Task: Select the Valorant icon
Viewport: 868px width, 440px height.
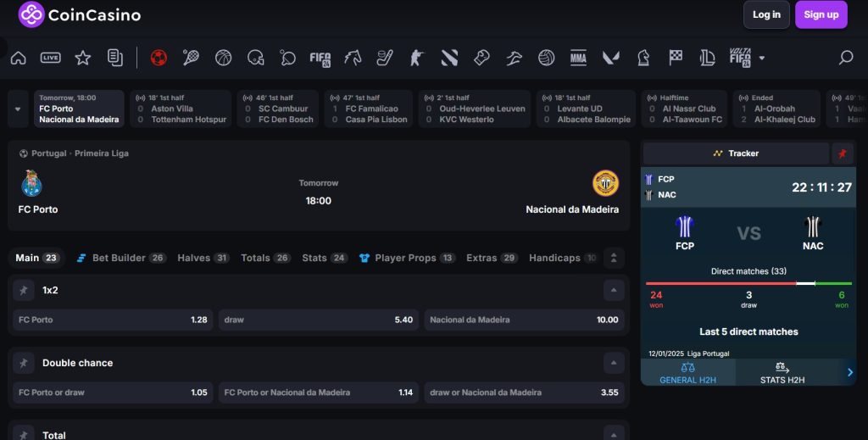Action: (611, 58)
